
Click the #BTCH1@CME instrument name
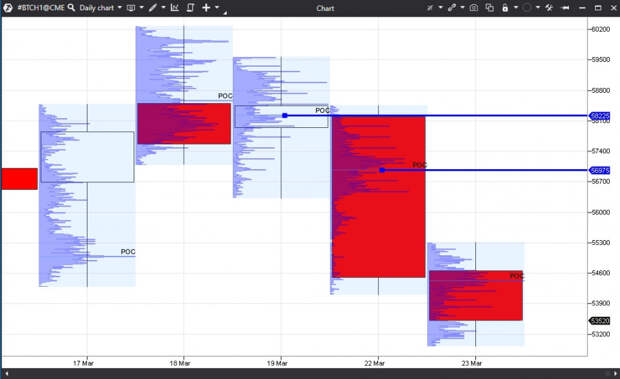click(40, 8)
